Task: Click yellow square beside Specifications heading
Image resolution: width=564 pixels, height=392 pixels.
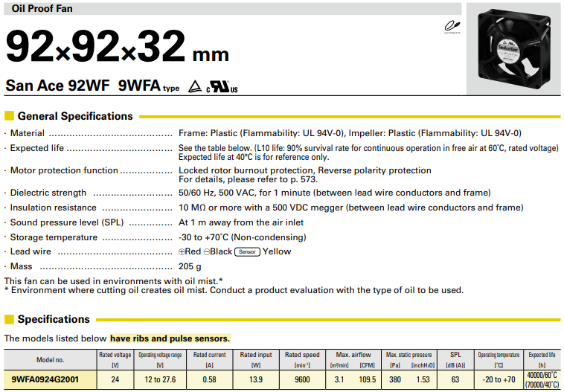Action: coord(9,319)
